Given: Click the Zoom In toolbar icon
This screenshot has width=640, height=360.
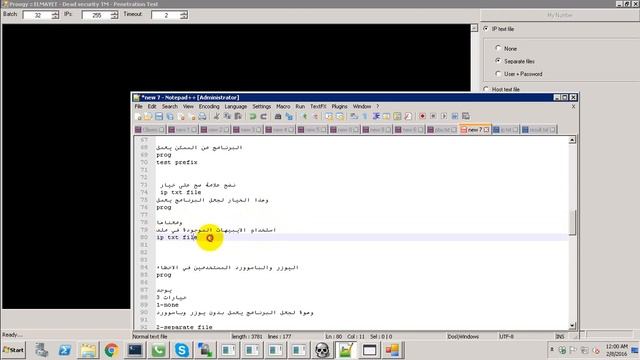Looking at the screenshot, I should click(304, 117).
